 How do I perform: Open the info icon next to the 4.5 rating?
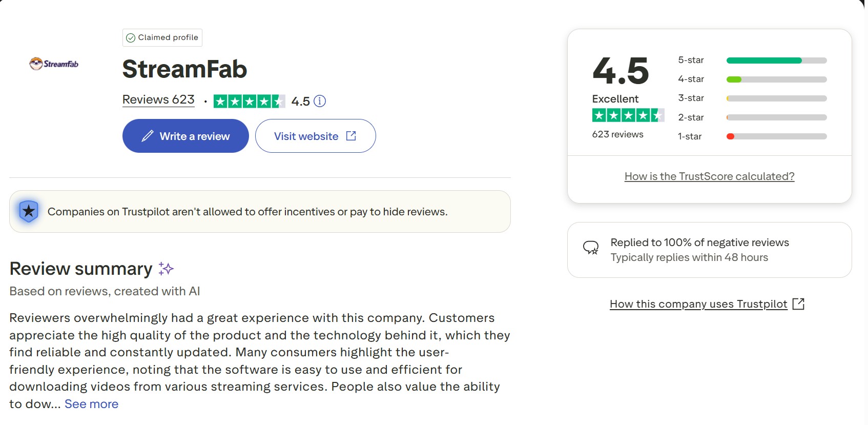pyautogui.click(x=320, y=100)
